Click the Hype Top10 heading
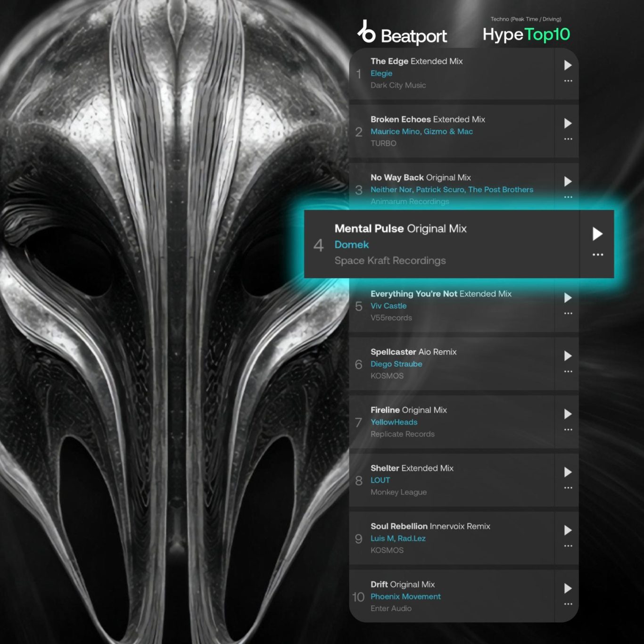 526,34
